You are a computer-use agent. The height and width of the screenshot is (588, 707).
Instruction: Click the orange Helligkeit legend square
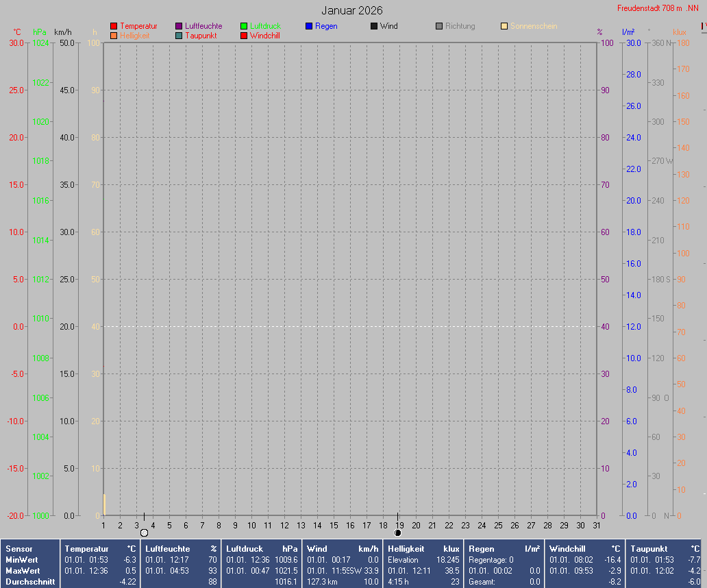pyautogui.click(x=114, y=36)
